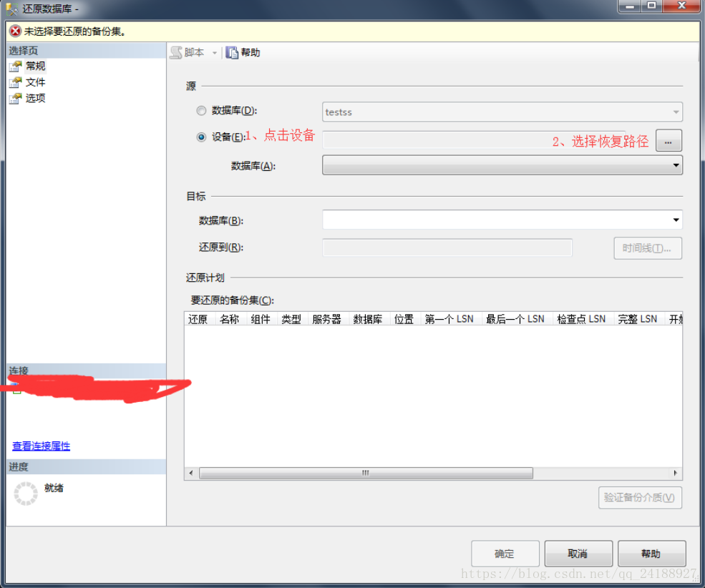Click the 最后一个 LSN column header
The height and width of the screenshot is (588, 705).
tap(517, 319)
